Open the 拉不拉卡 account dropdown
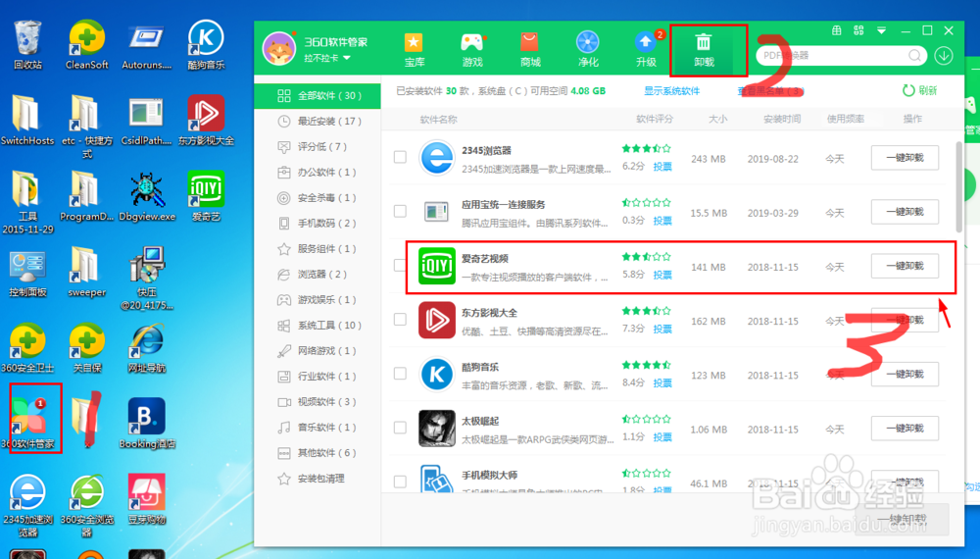 [327, 58]
